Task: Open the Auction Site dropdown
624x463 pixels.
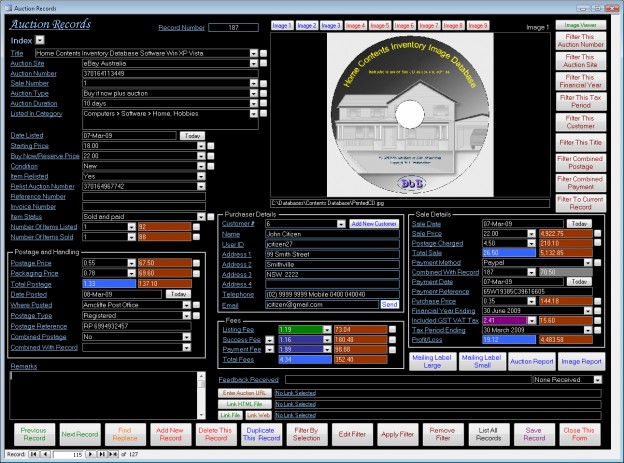Action: (254, 63)
